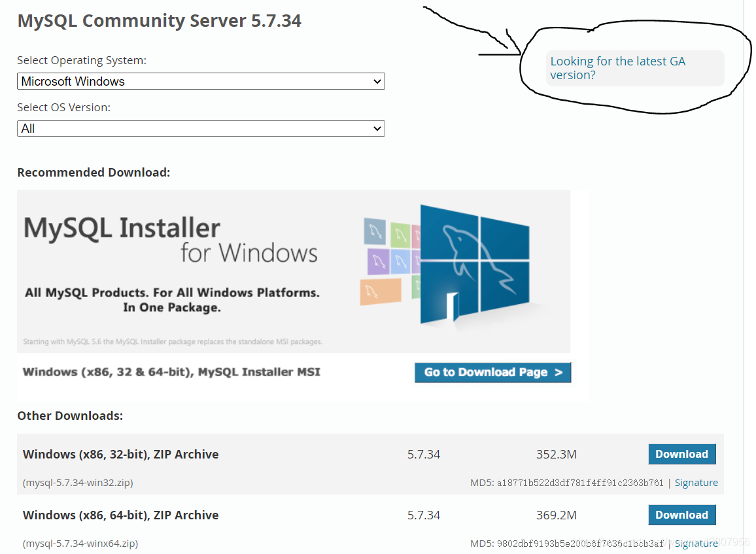Open Signature link for the 32-bit ZIP
The image size is (756, 554).
click(696, 483)
